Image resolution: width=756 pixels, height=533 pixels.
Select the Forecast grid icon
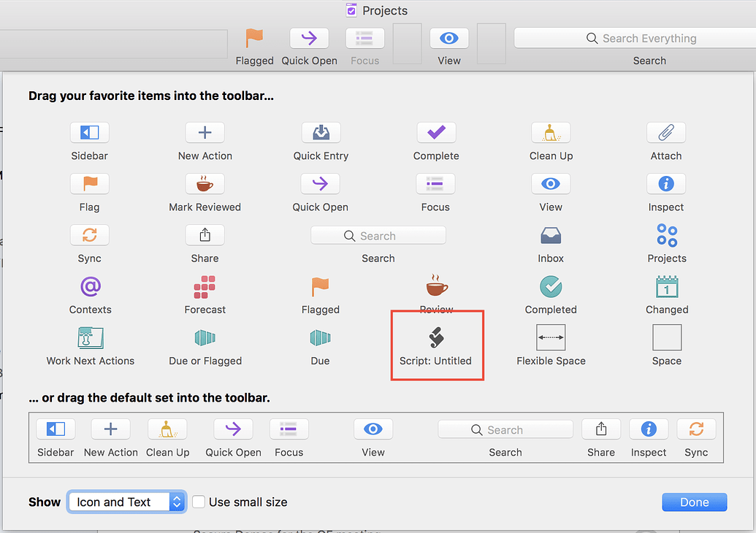point(205,287)
